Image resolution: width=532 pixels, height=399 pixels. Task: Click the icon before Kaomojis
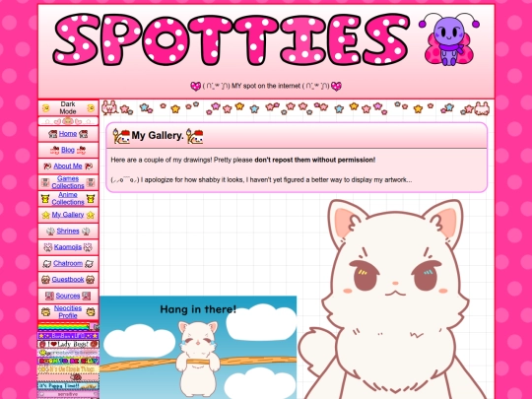coord(48,247)
